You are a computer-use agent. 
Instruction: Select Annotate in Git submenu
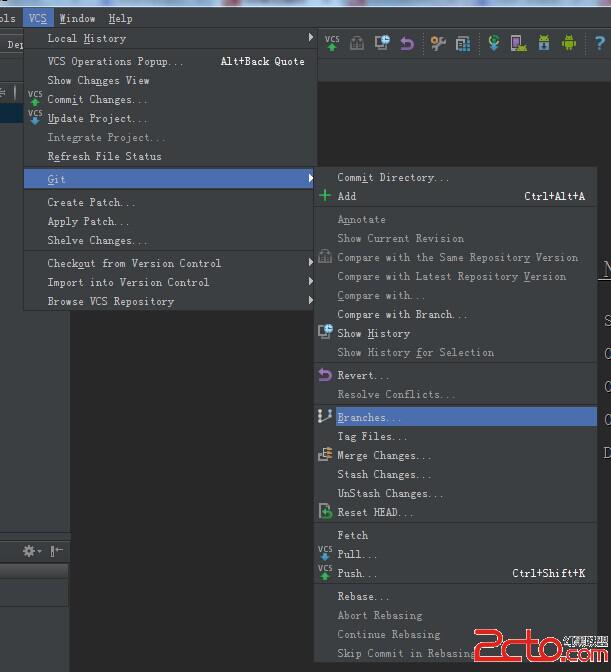(456, 219)
